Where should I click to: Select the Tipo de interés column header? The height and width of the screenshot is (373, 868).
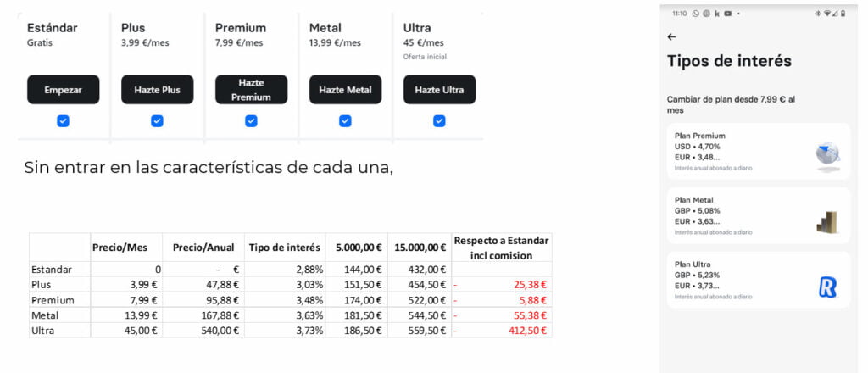click(285, 248)
